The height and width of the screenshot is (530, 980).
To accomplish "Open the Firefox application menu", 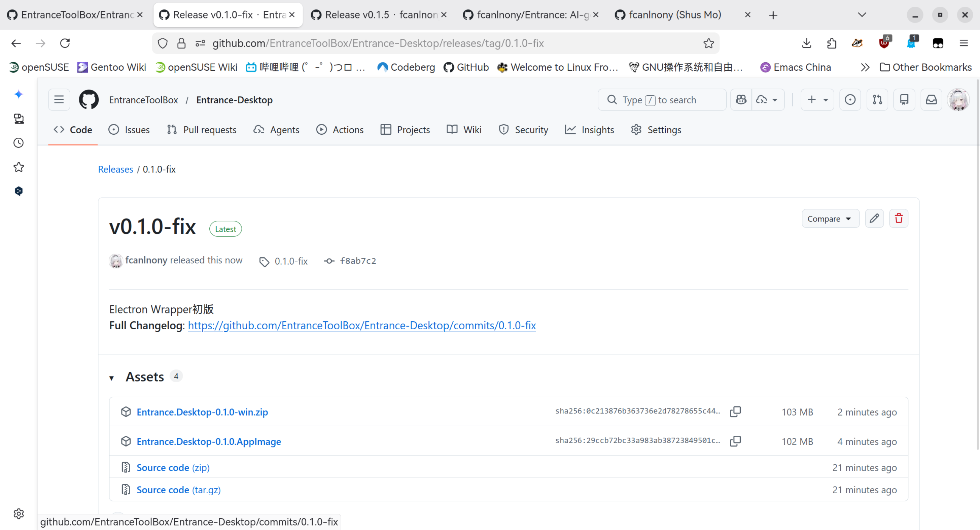I will [964, 43].
